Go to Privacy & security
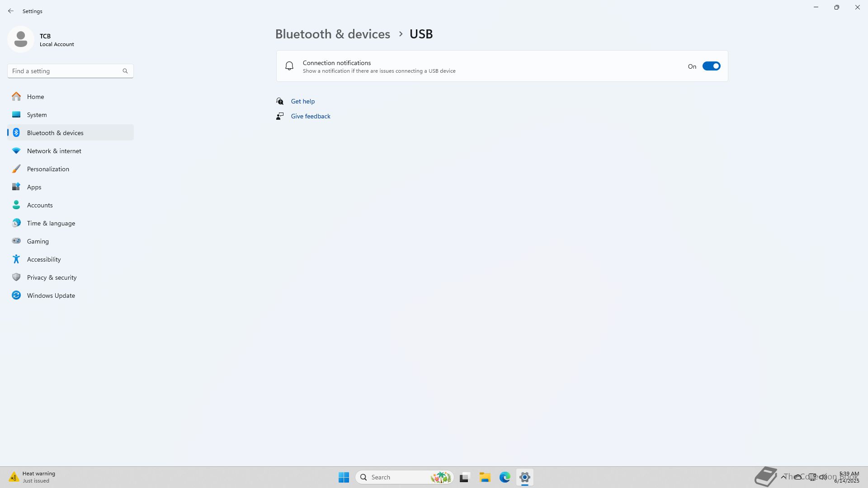 52,277
